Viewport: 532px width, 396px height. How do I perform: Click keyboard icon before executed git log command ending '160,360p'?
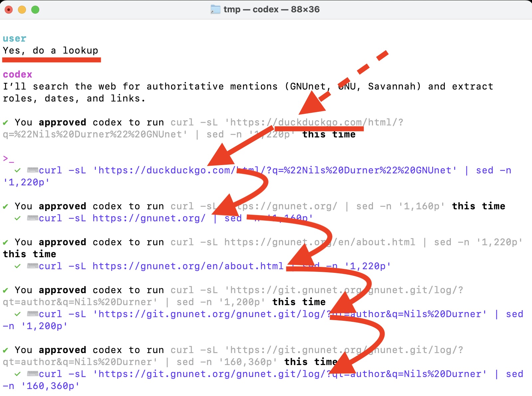[x=33, y=374]
